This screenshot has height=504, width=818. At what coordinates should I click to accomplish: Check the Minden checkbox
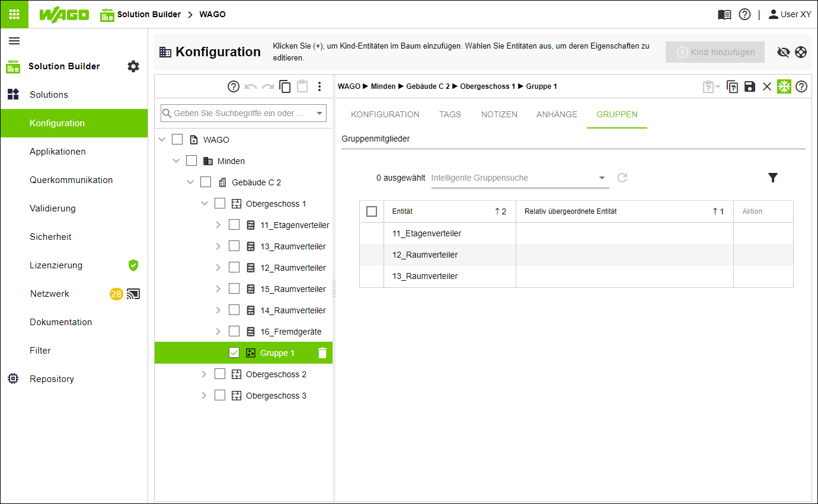tap(191, 161)
